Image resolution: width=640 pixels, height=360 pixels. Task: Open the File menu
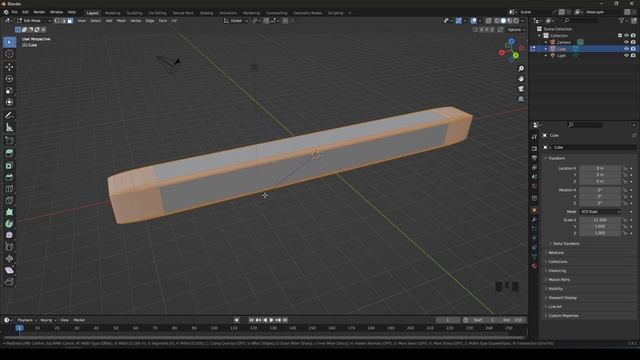(x=15, y=12)
